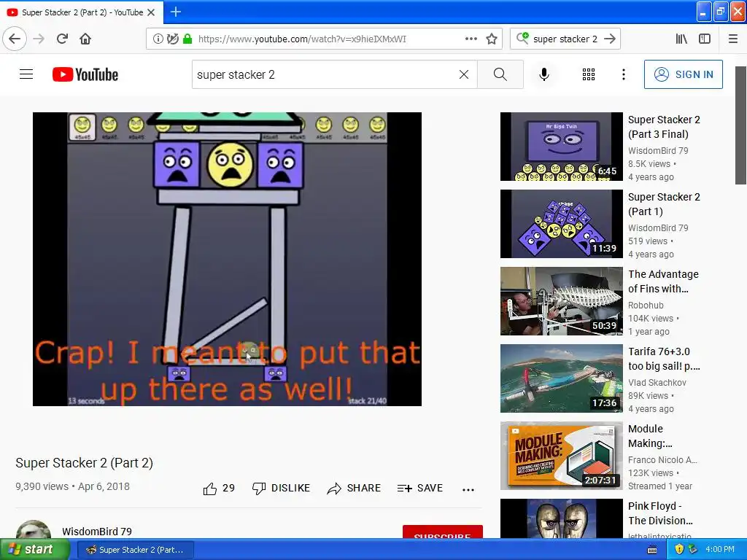Show site information via the info icon

coord(158,39)
